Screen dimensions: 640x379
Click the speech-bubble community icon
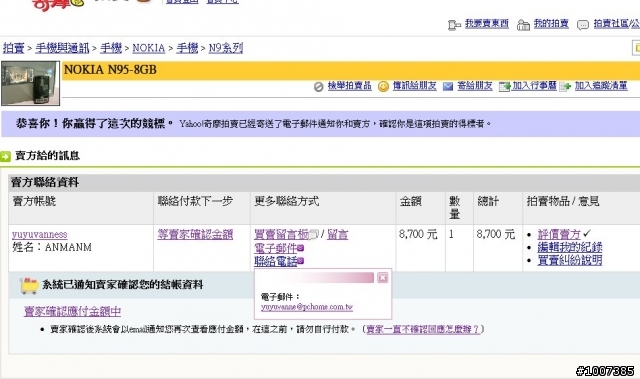point(583,25)
